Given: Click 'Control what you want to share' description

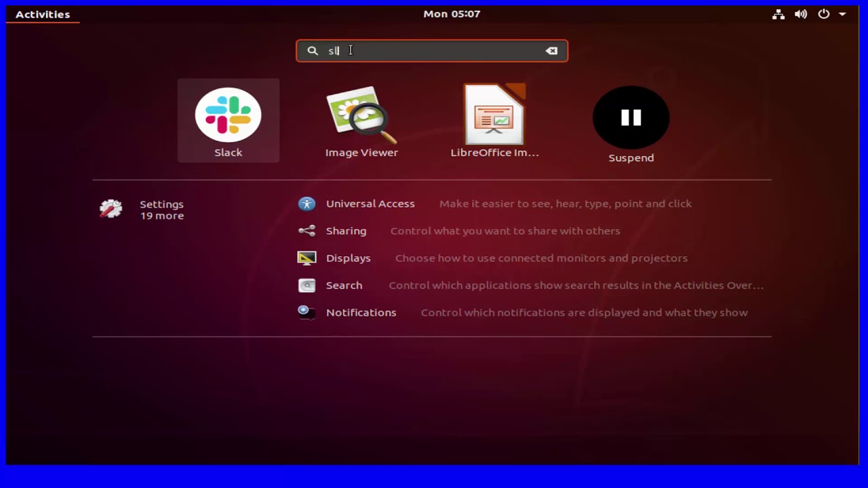Looking at the screenshot, I should click(x=505, y=230).
